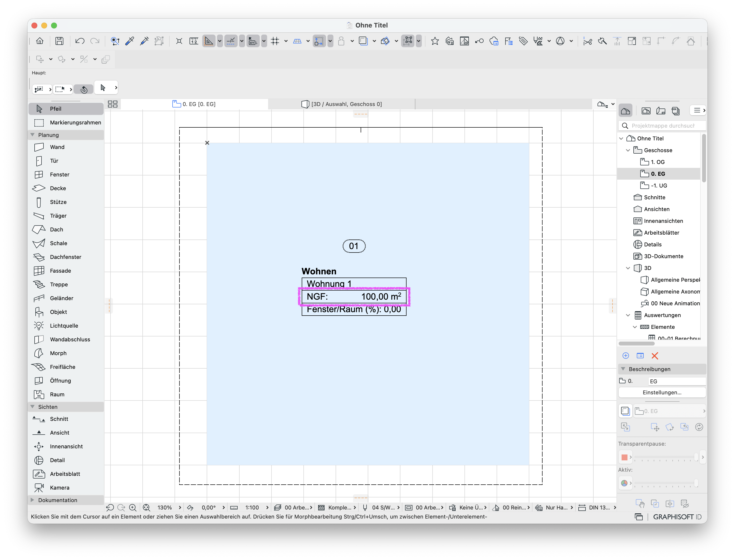735x560 pixels.
Task: Click the Save diskette icon
Action: (59, 41)
